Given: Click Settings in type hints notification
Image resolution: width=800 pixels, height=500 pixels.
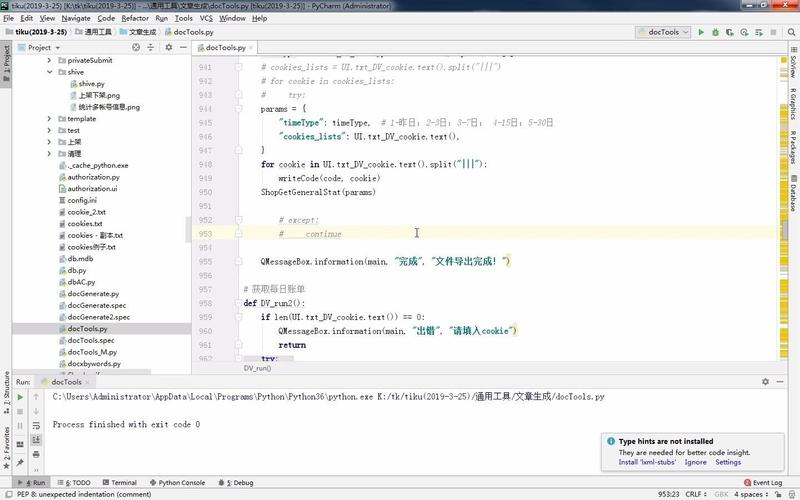Looking at the screenshot, I should coord(728,462).
